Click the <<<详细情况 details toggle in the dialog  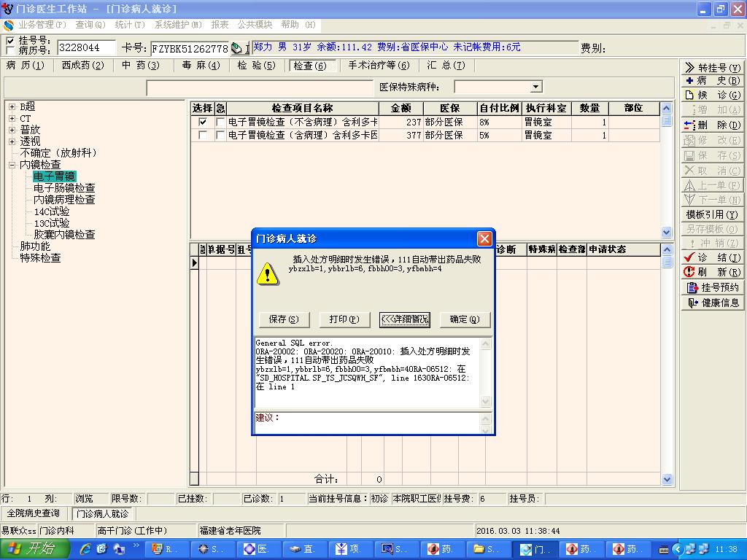pyautogui.click(x=404, y=319)
